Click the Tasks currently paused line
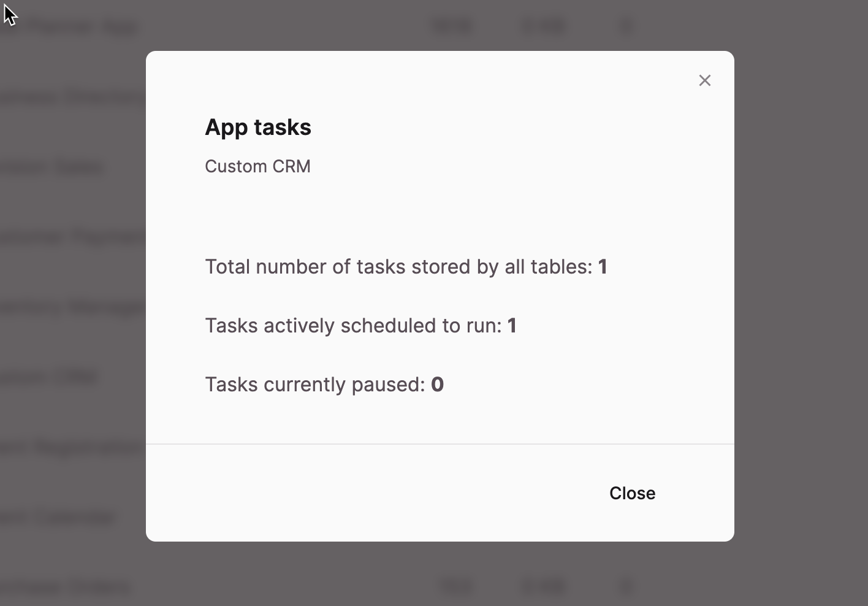868x606 pixels. (324, 385)
